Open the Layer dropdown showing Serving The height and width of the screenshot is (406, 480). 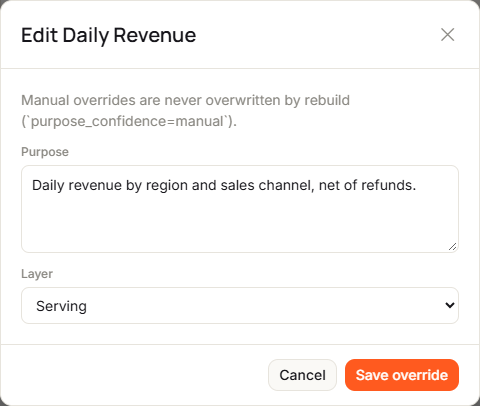coord(240,306)
